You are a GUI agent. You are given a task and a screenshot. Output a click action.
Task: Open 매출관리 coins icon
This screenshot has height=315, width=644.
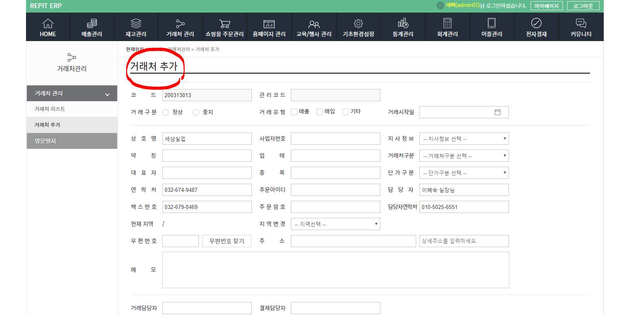(92, 24)
